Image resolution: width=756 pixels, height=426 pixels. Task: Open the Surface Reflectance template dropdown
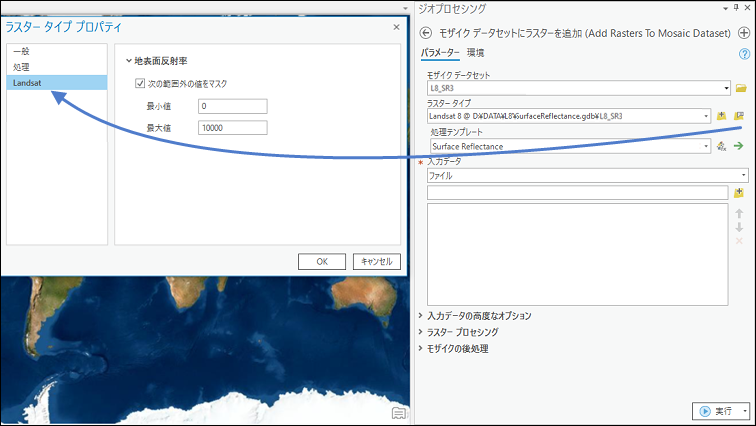pyautogui.click(x=706, y=146)
